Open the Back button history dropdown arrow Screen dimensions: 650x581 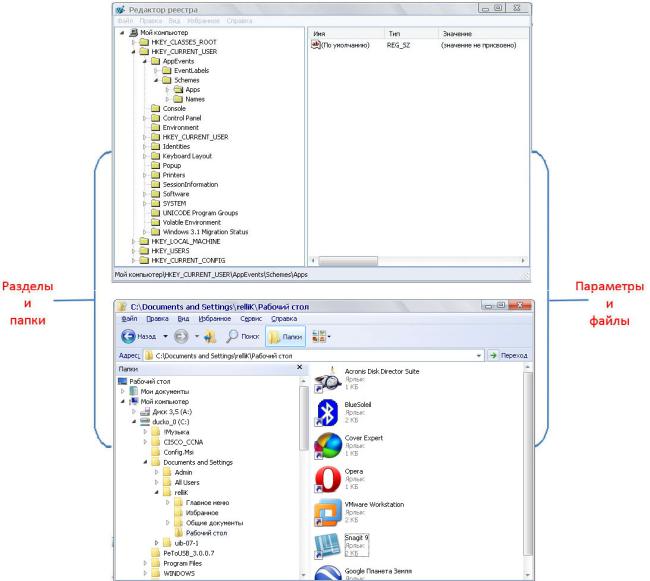[x=165, y=336]
